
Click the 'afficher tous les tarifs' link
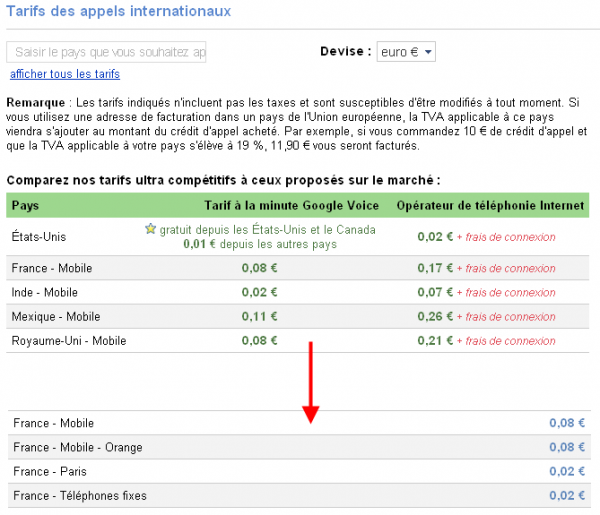pos(65,74)
